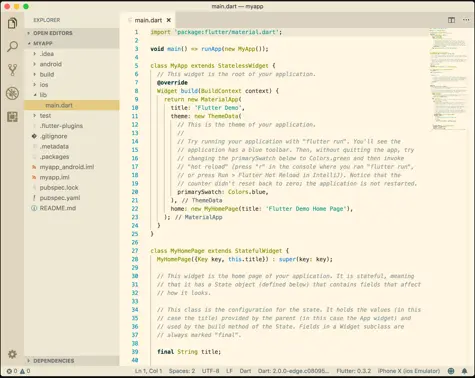Click macOS green zoom window button
Image resolution: width=475 pixels, height=378 pixels.
[x=26, y=6]
